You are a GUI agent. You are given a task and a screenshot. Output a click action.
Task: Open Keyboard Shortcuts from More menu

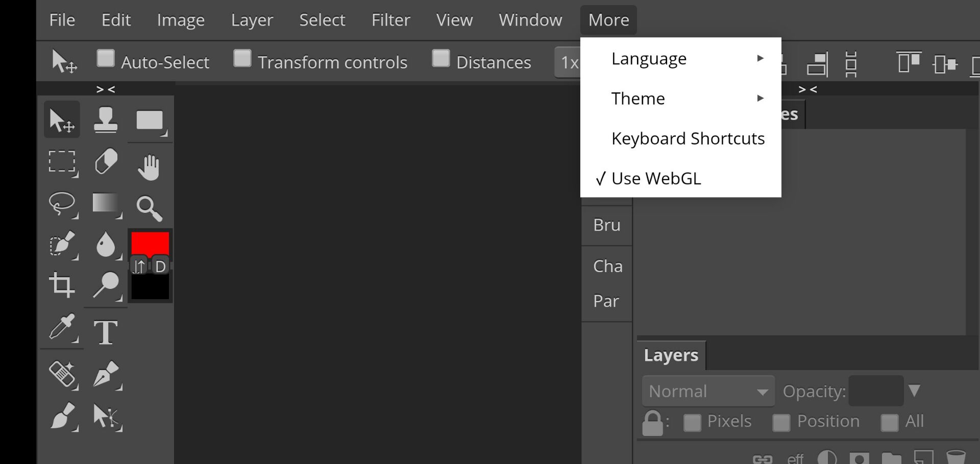point(681,138)
